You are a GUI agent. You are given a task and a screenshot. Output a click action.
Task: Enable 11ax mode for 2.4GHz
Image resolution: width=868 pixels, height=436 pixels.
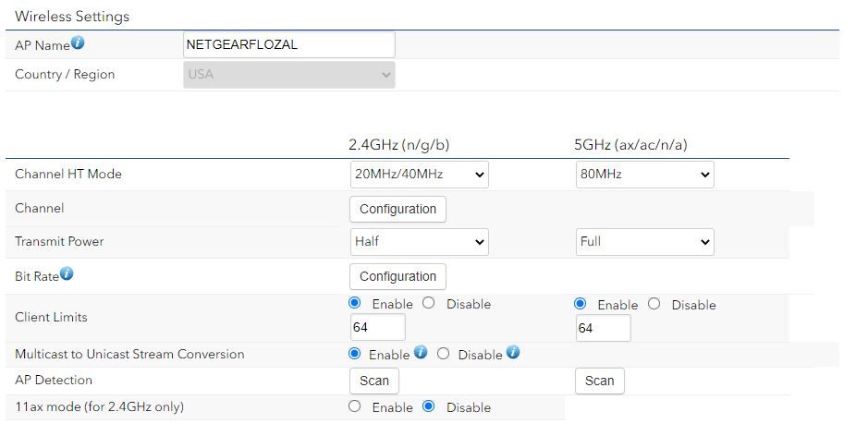[x=355, y=406]
